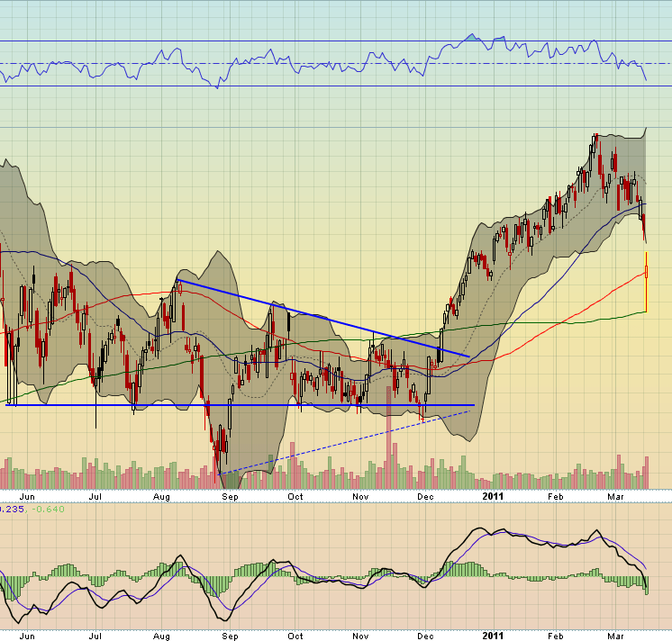Screen dimensions: 672x641
Task: Click the Jun label on price chart axis
Action: click(27, 497)
